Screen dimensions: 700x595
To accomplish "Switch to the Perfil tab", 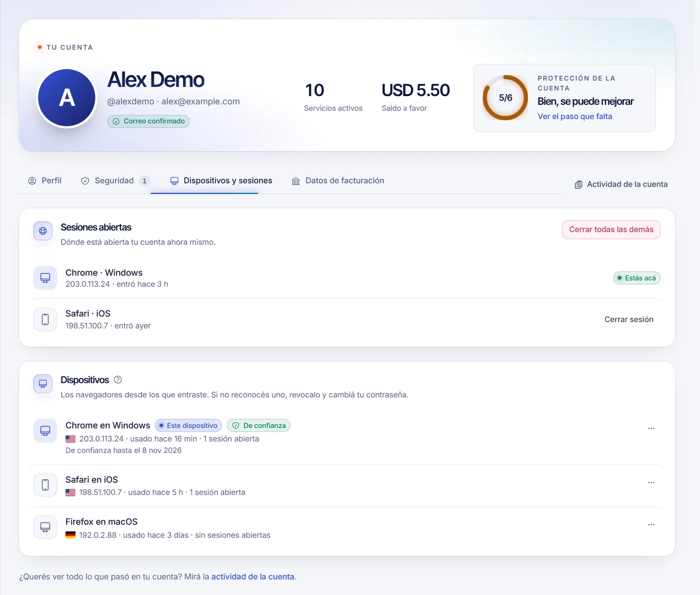I will click(x=45, y=181).
